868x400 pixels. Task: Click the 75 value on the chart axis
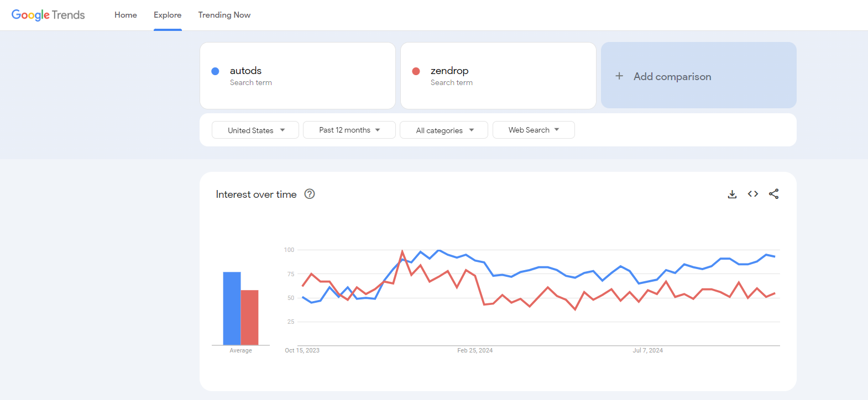[x=291, y=274]
